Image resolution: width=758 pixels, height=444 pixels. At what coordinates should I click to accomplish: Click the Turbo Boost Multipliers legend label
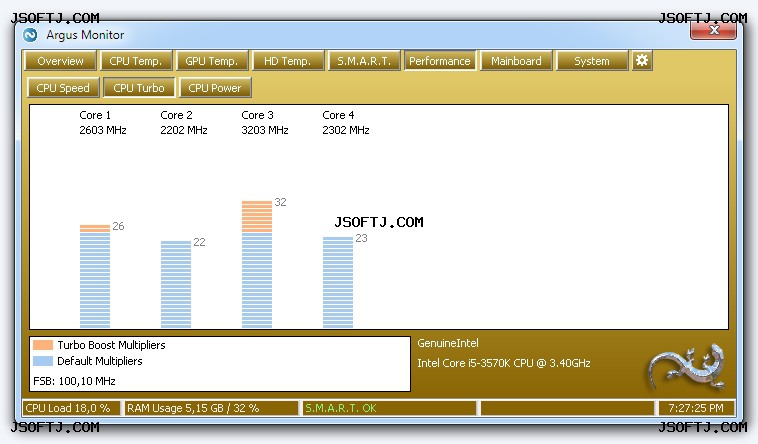[x=111, y=345]
